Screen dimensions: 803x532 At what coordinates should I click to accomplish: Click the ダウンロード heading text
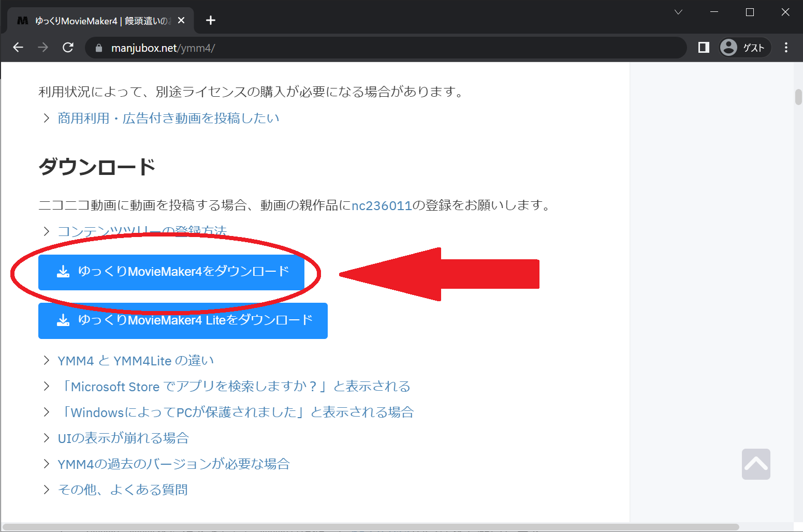point(97,167)
